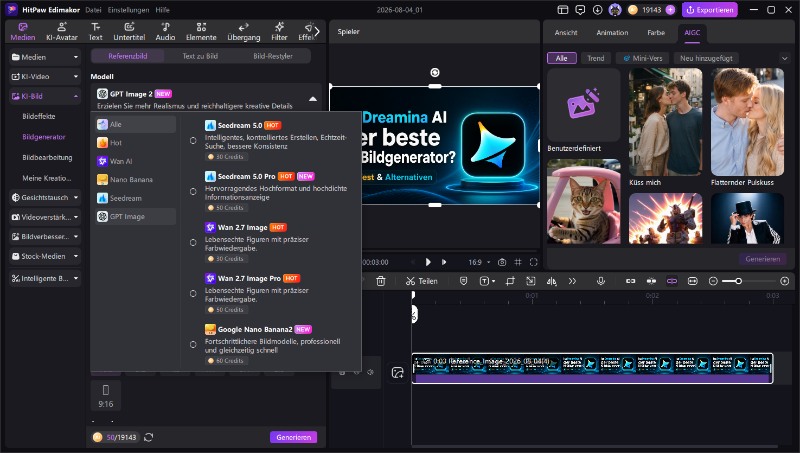Open the KI-Avatar tool
This screenshot has height=453, width=800.
pyautogui.click(x=62, y=32)
